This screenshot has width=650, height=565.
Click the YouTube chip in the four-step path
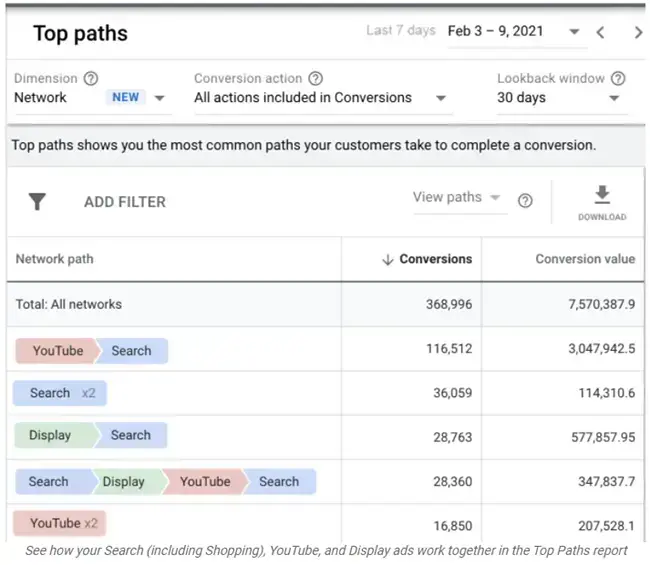click(x=205, y=482)
